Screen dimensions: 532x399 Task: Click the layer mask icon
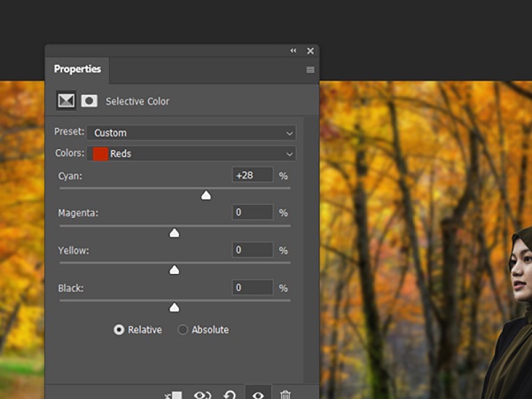pos(89,101)
